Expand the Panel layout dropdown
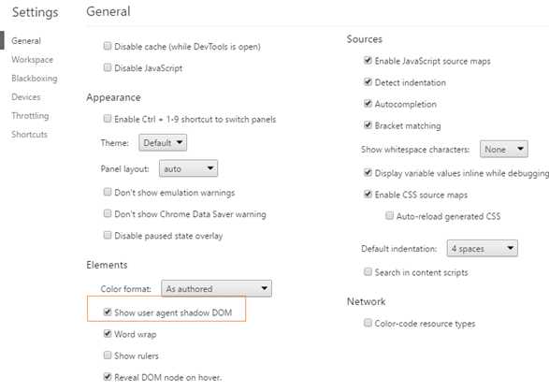 (188, 168)
